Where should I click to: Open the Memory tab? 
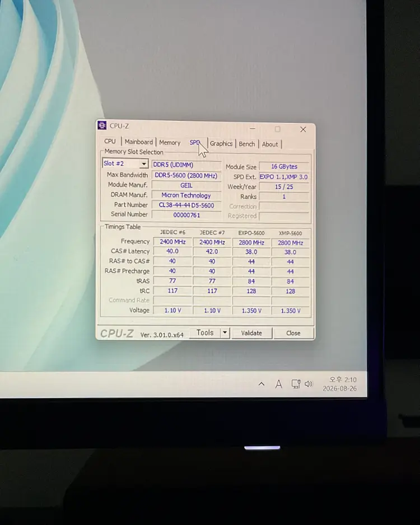coord(170,143)
